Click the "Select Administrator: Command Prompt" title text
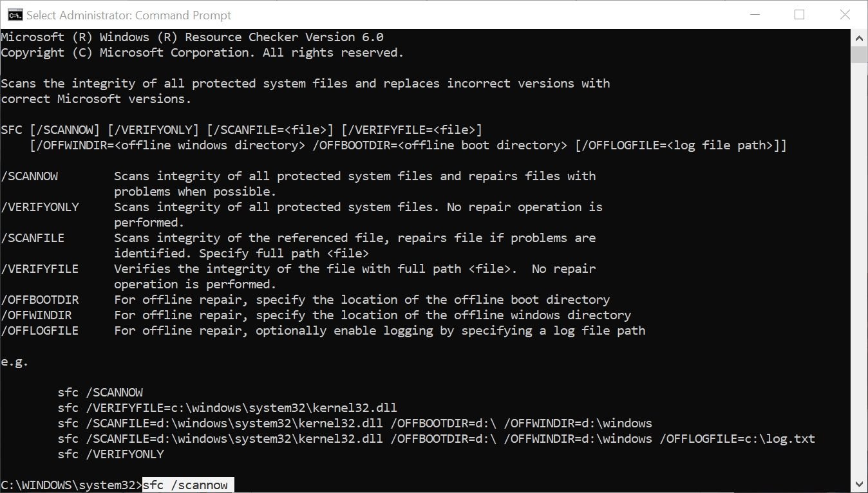The image size is (868, 493). tap(129, 15)
